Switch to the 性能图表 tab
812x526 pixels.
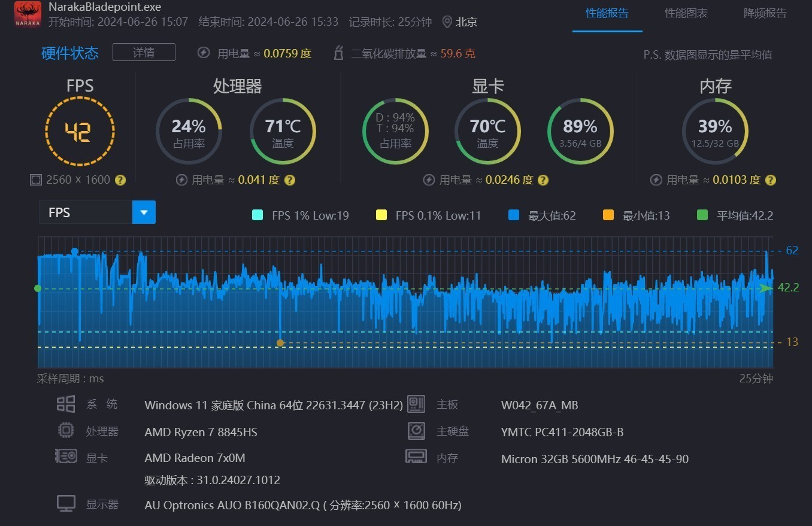click(x=686, y=13)
